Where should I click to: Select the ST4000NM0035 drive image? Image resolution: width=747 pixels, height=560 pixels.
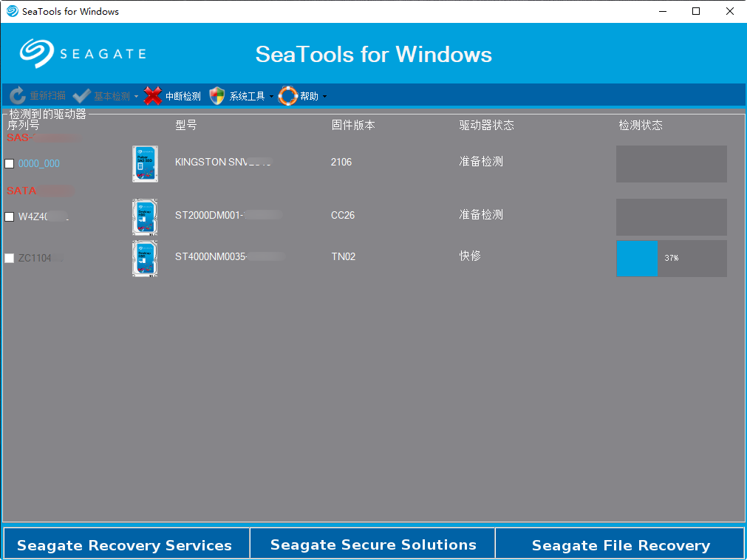click(145, 259)
